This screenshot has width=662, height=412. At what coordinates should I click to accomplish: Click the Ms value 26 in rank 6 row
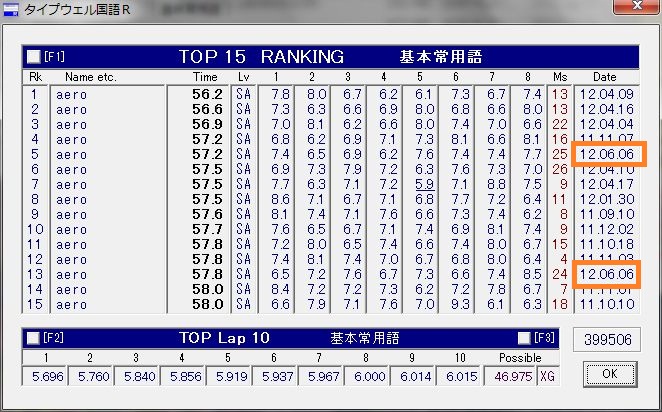coord(560,169)
